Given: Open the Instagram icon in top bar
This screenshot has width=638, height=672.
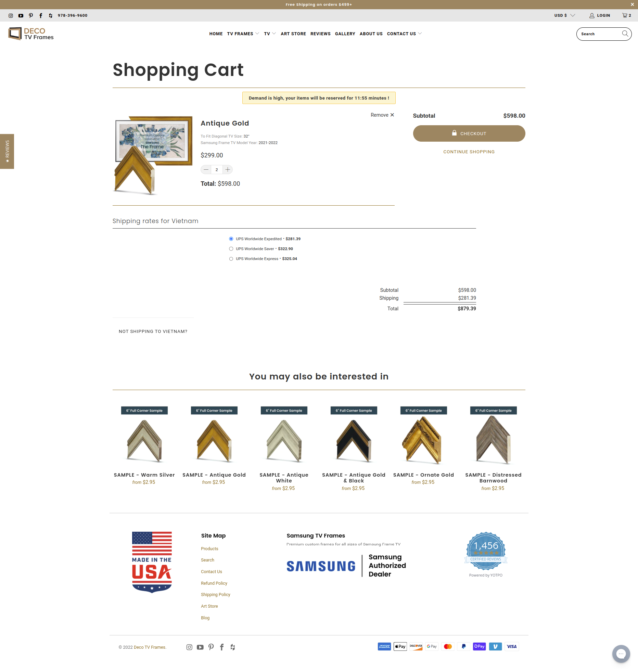Looking at the screenshot, I should [x=11, y=15].
